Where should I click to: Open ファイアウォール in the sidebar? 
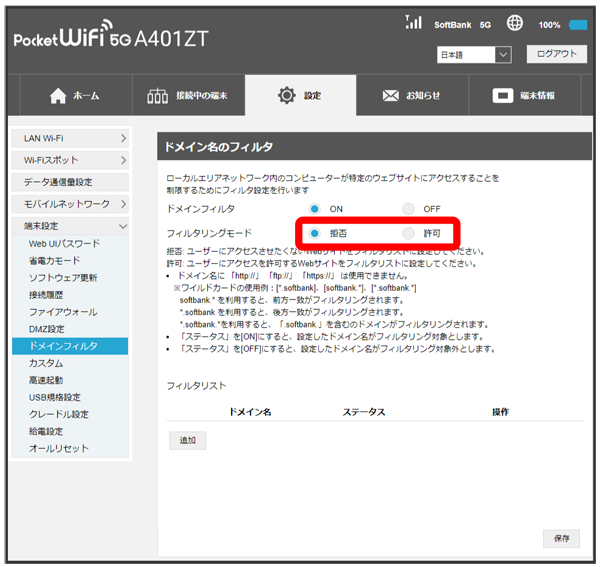63,312
